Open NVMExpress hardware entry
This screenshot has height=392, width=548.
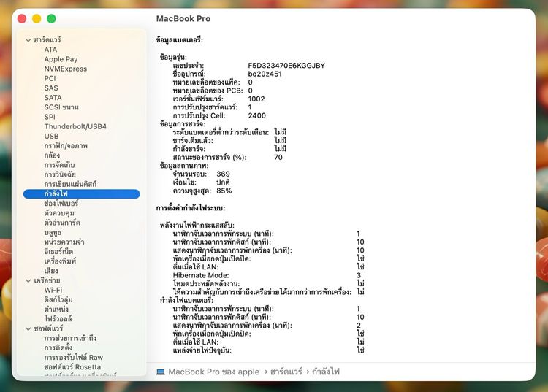(65, 69)
